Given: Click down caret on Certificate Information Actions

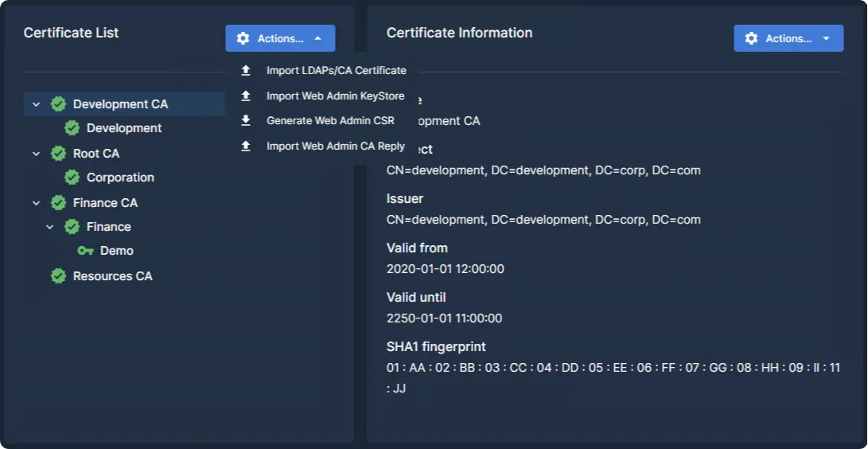Looking at the screenshot, I should pyautogui.click(x=826, y=39).
